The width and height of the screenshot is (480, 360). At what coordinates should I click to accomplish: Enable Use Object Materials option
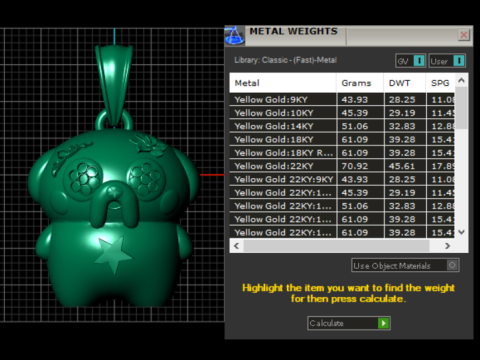[x=405, y=265]
